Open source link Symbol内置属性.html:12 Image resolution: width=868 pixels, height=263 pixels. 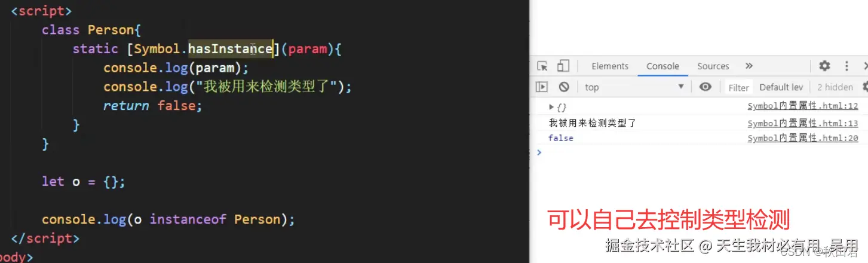[x=803, y=106]
